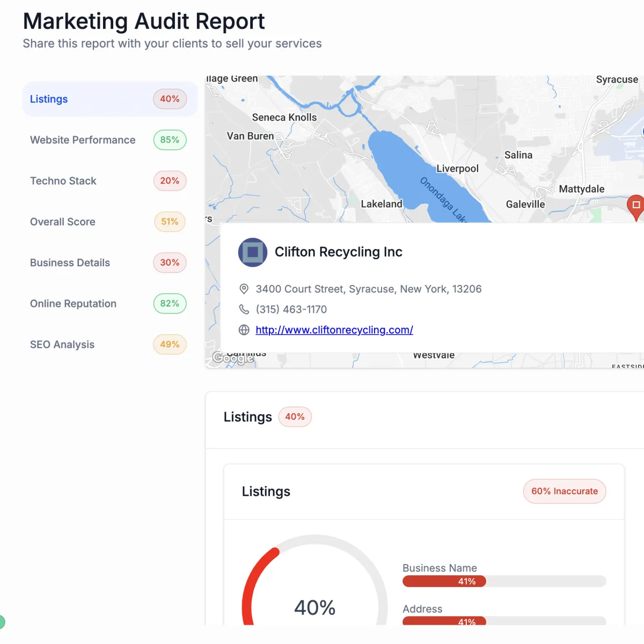Click the location pin icon by the address
The height and width of the screenshot is (644, 644).
[244, 289]
